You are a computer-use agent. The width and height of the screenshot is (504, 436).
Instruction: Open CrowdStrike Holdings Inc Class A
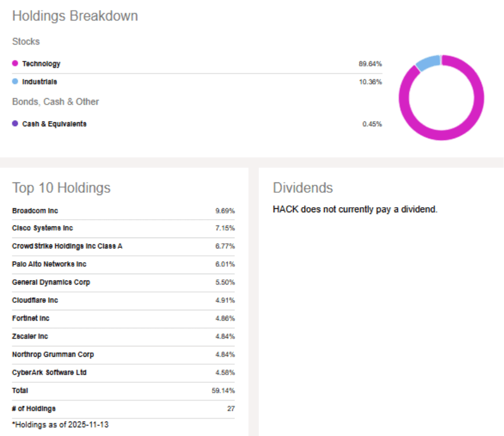(x=67, y=246)
